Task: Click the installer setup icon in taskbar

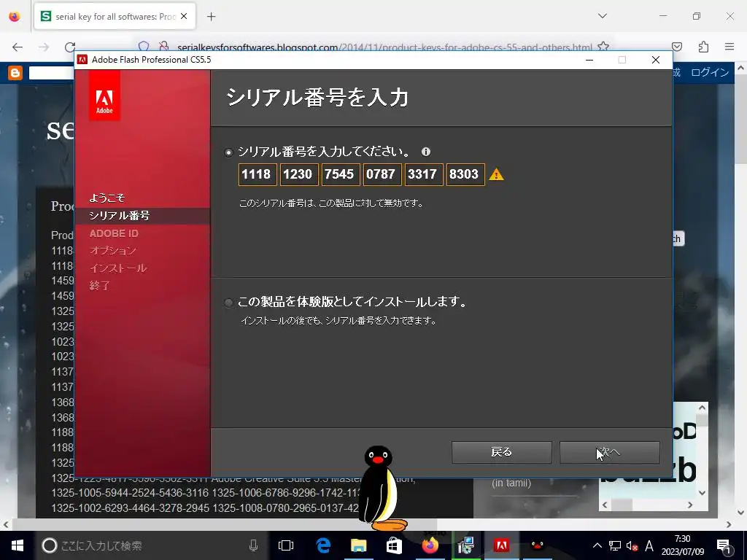Action: point(465,545)
